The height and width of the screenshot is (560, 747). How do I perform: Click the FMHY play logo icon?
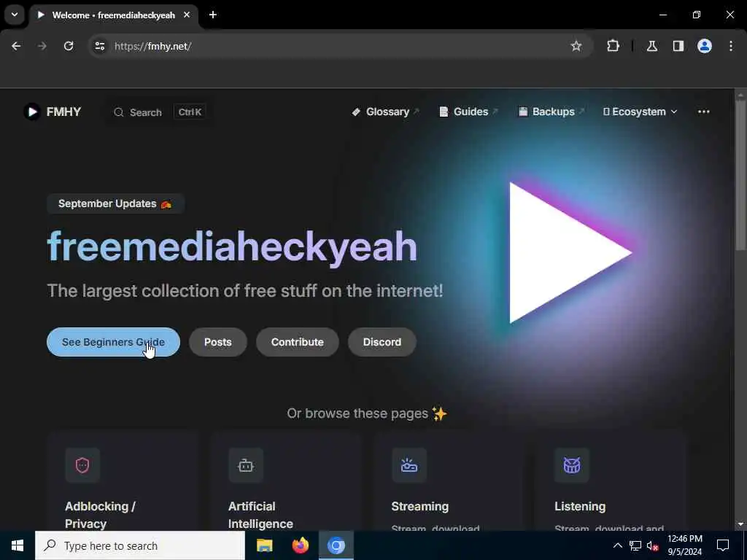32,112
